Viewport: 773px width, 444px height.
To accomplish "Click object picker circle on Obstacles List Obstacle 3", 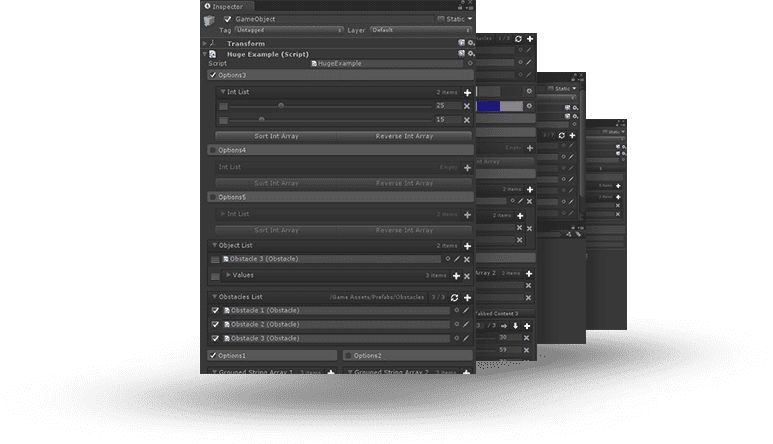I will coord(457,338).
